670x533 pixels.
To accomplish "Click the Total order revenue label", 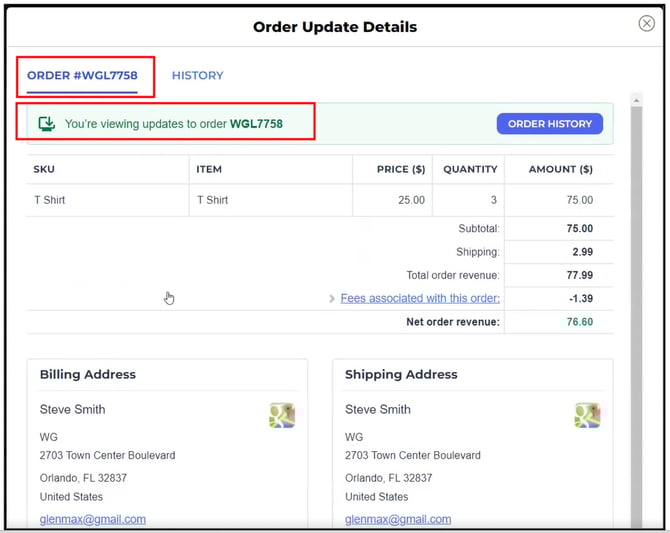I will pos(453,275).
